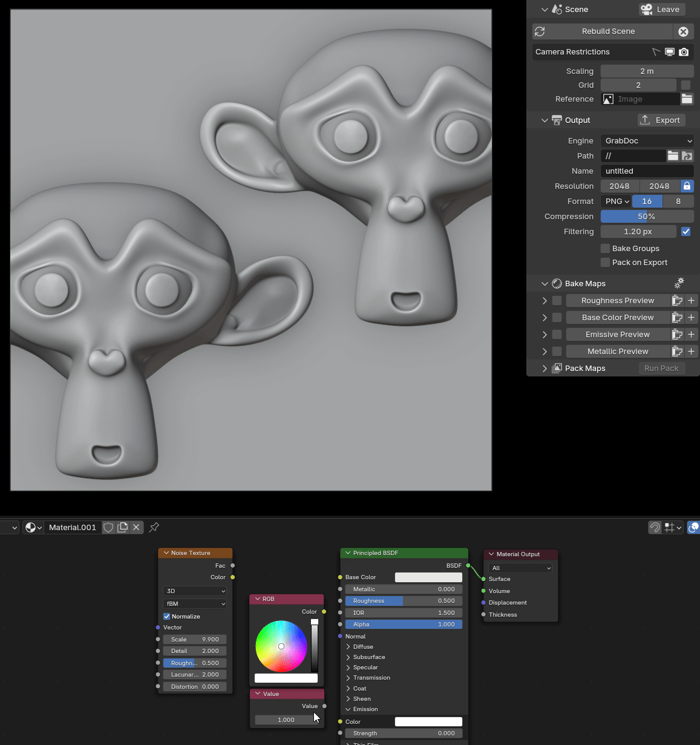
Task: Expand the Pack Maps section
Action: pyautogui.click(x=544, y=368)
